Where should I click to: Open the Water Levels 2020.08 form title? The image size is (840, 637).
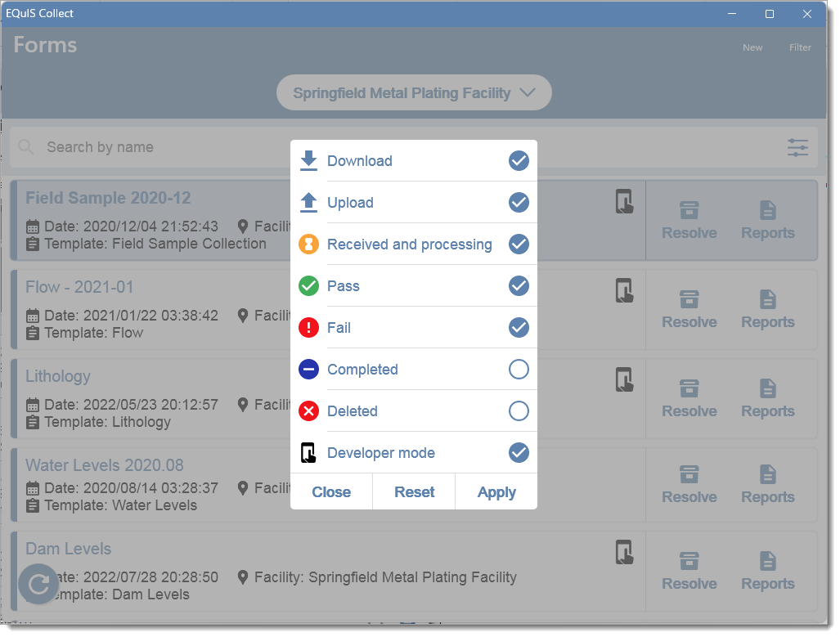105,465
